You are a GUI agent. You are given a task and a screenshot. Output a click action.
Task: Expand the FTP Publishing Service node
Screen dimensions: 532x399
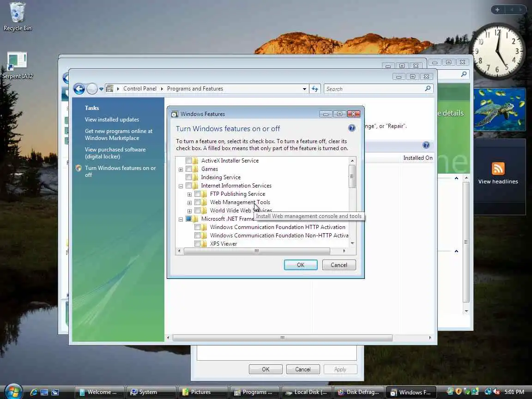[x=190, y=194]
